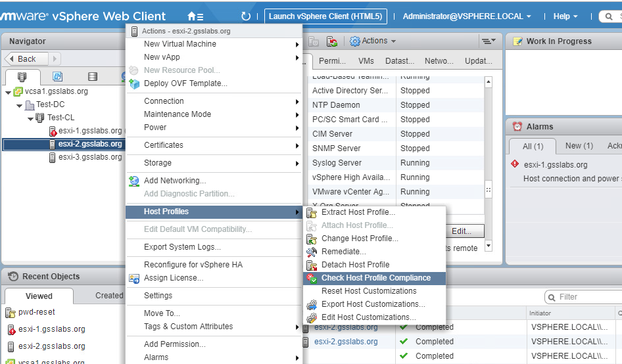The width and height of the screenshot is (622, 364).
Task: Click the Extract Host Profile icon
Action: 312,212
